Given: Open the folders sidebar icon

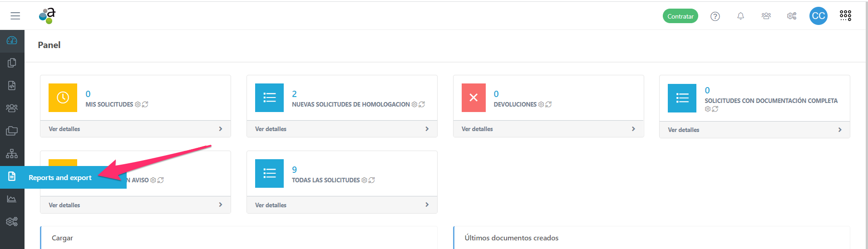Looking at the screenshot, I should [x=12, y=131].
